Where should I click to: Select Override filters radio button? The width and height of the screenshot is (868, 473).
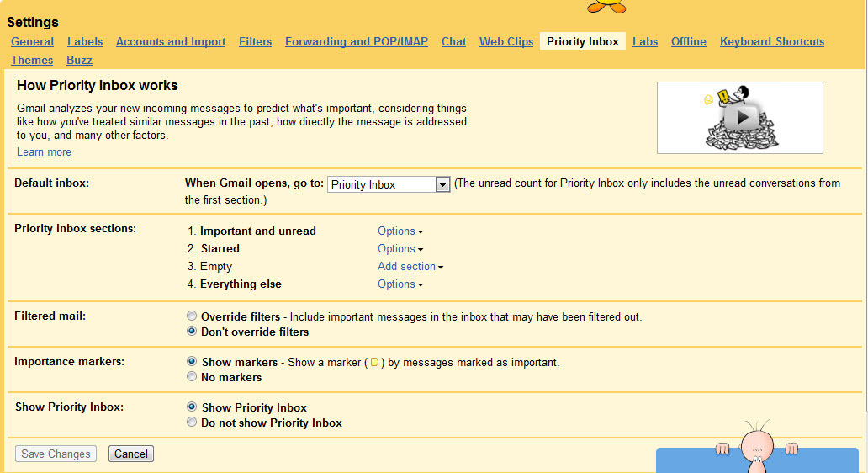[192, 316]
